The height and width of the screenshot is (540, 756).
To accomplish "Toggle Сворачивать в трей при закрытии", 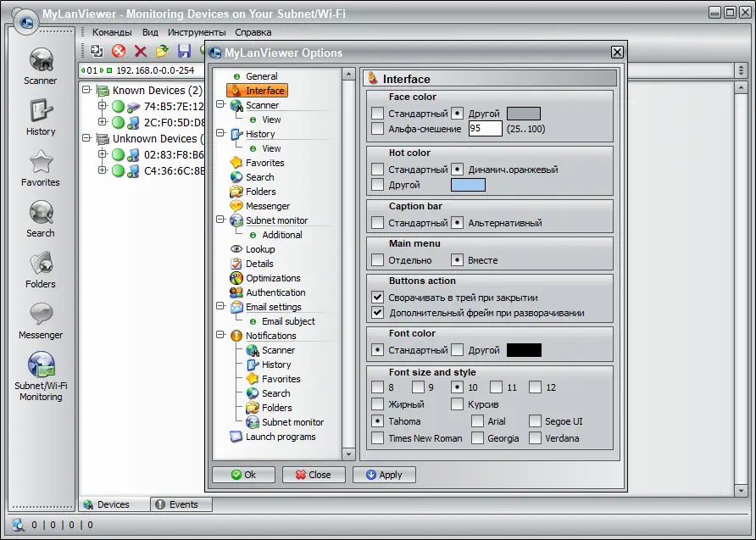I will [x=377, y=298].
